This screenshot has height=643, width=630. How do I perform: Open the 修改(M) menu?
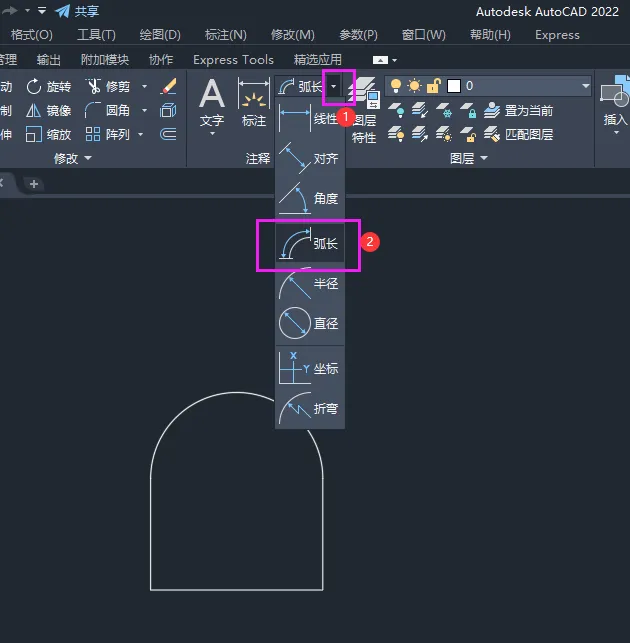coord(292,35)
